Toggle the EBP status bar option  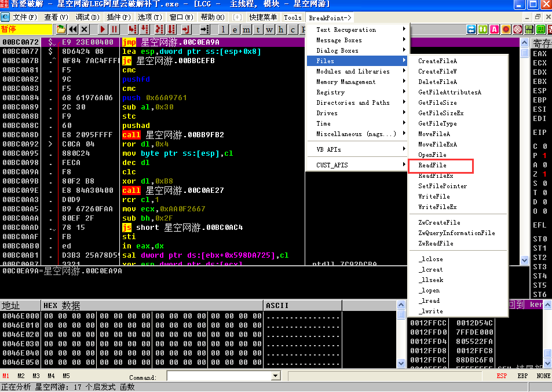[522, 376]
